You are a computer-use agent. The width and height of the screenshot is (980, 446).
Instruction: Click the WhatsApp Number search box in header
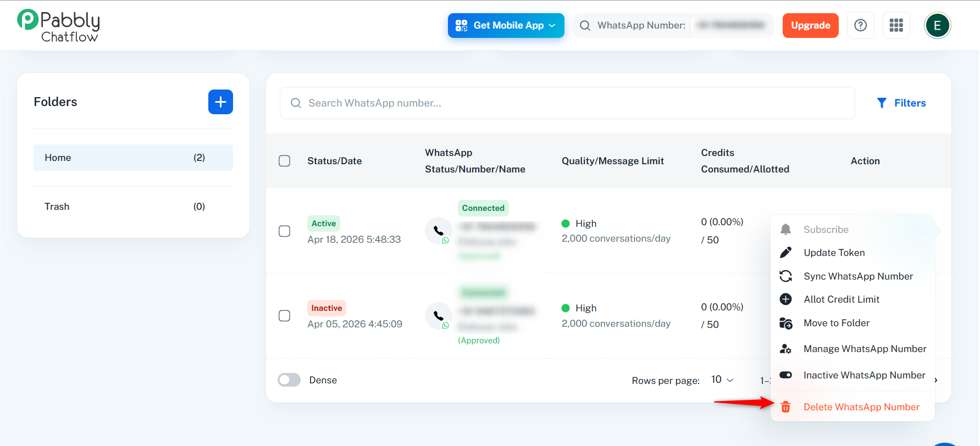pos(673,25)
